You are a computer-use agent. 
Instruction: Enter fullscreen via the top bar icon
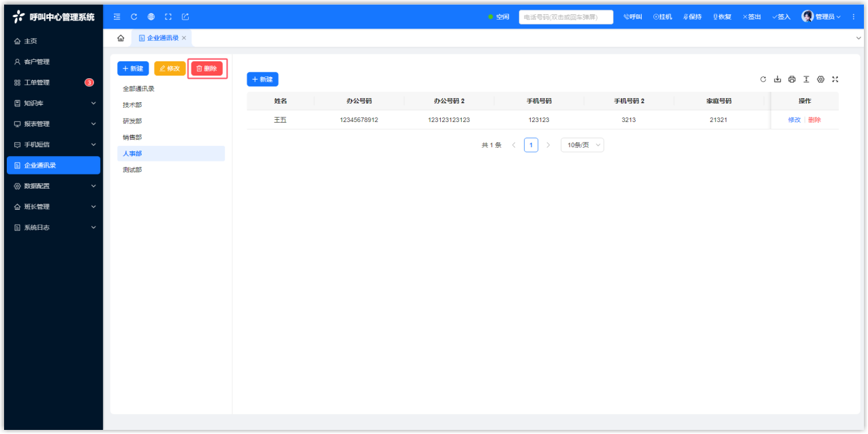pyautogui.click(x=168, y=17)
